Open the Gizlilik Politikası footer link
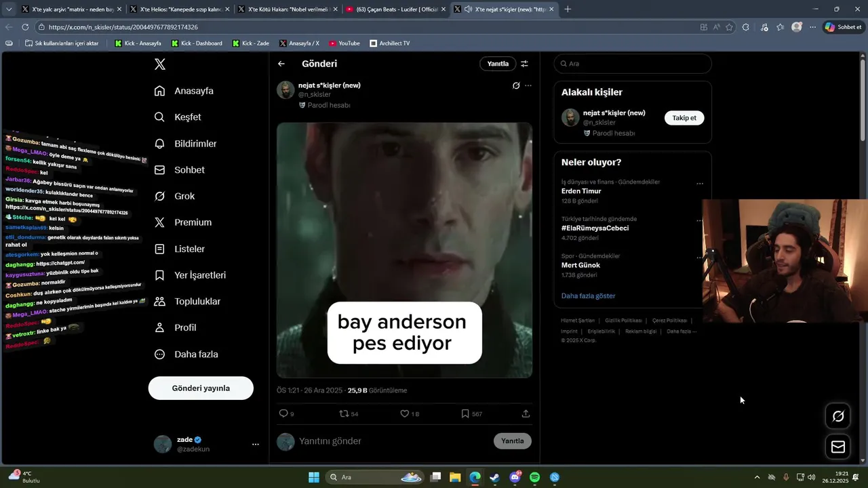868x488 pixels. (x=623, y=321)
